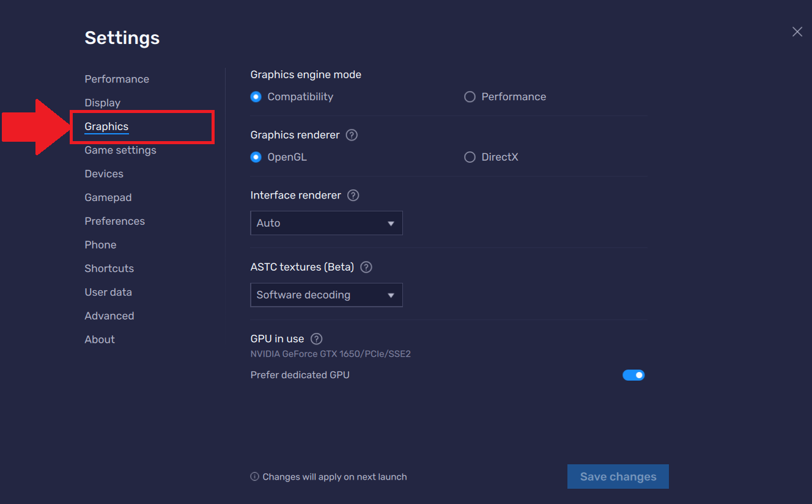The image size is (812, 504).
Task: Open the Advanced settings section
Action: [109, 315]
